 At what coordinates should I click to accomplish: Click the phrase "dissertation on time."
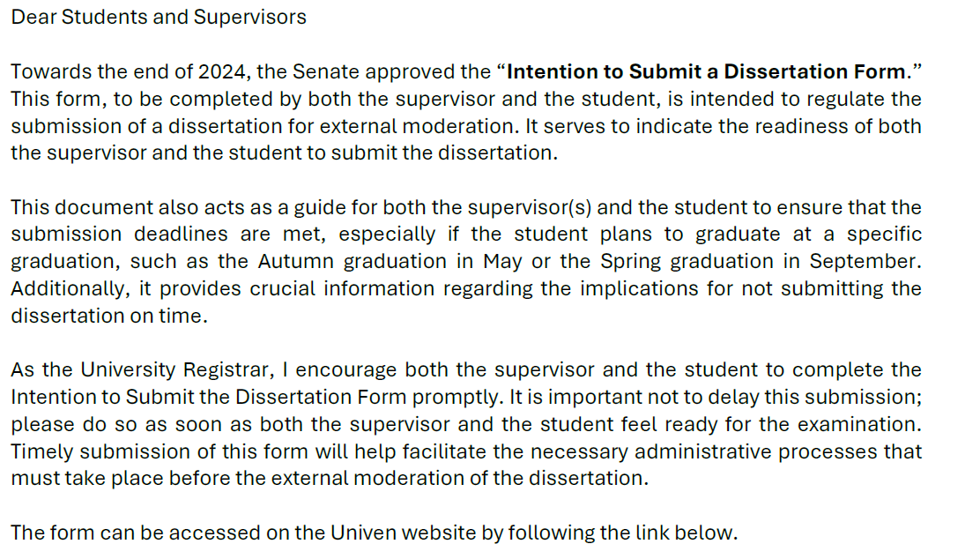pos(109,316)
